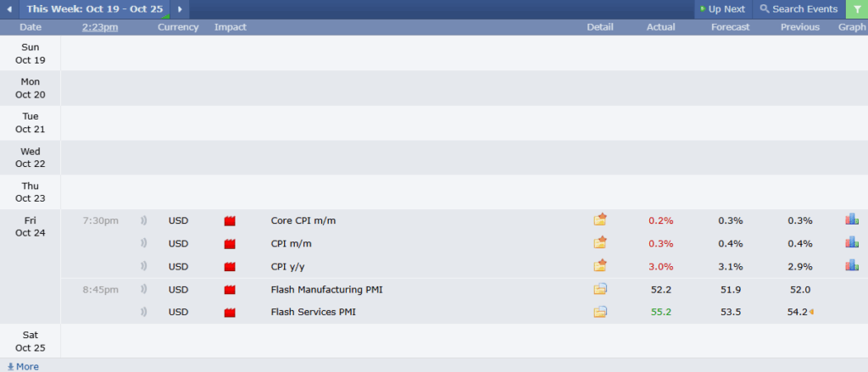Toggle alert sound for Flash Manufacturing PMI
The image size is (868, 372).
(x=144, y=290)
